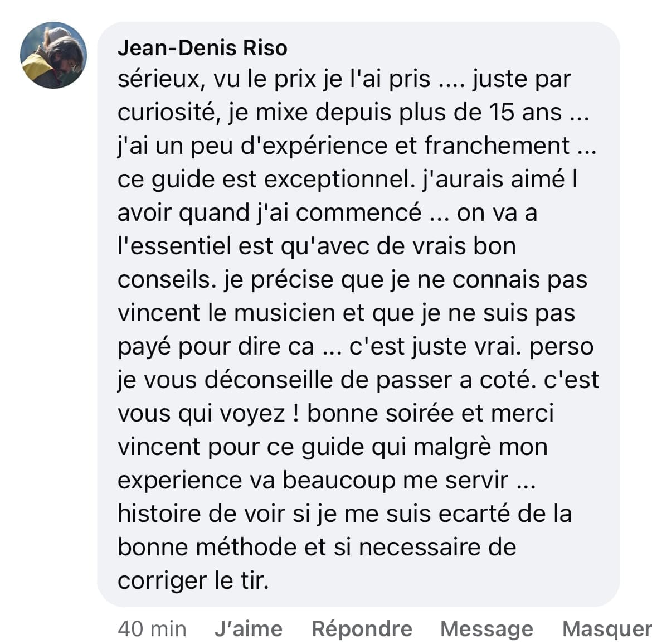Click the word 'exceptionnel' in the comment
Screen dimensions: 652x644
[x=339, y=180]
